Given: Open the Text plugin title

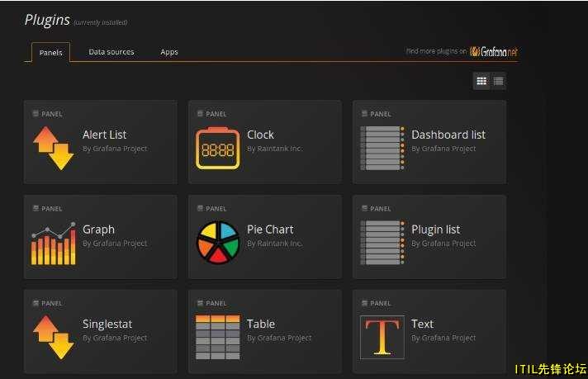Looking at the screenshot, I should (x=422, y=324).
